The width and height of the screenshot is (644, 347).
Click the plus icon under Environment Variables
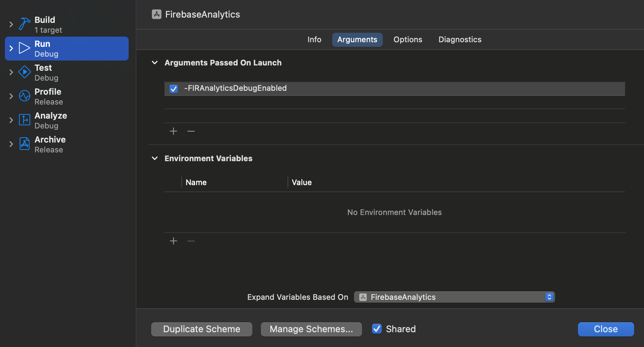point(173,241)
